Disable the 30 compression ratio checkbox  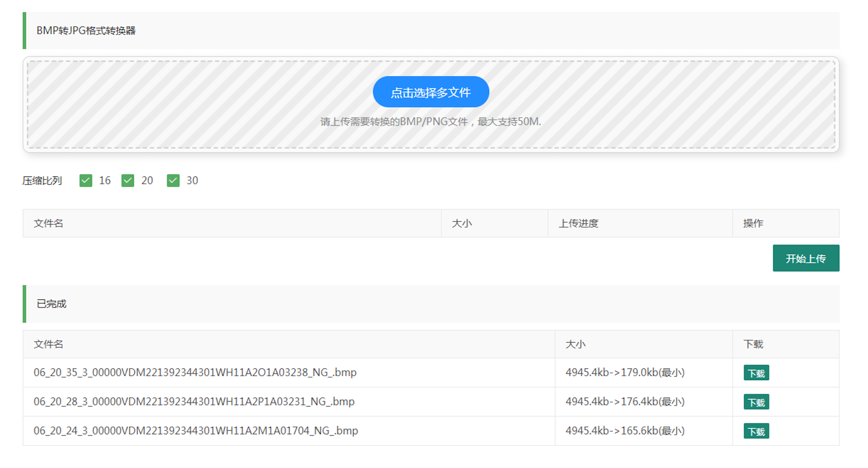[x=173, y=180]
